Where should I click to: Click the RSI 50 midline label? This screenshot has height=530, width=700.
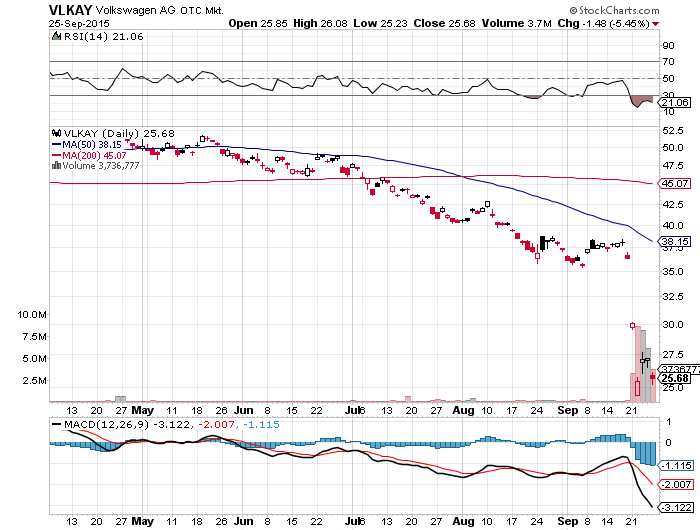click(x=669, y=79)
